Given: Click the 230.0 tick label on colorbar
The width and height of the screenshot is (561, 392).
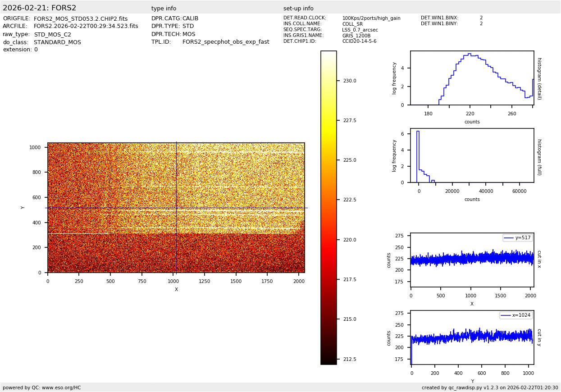Looking at the screenshot, I should (350, 81).
